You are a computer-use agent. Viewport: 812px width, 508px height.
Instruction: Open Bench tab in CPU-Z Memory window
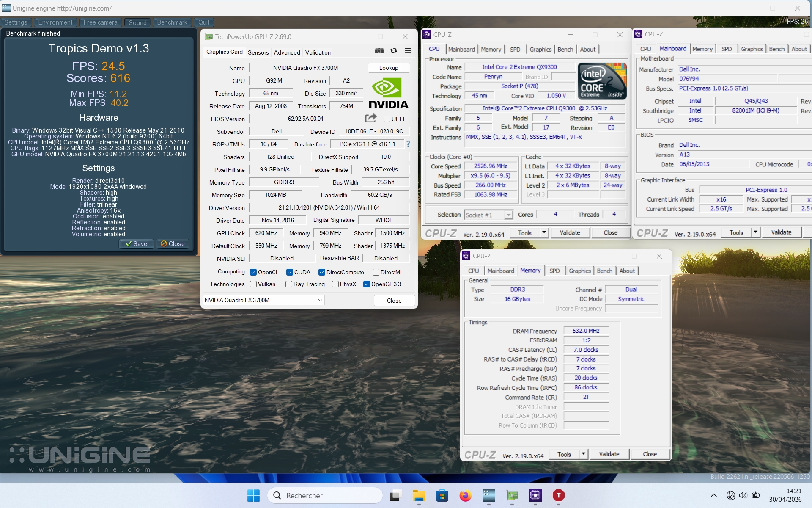605,271
